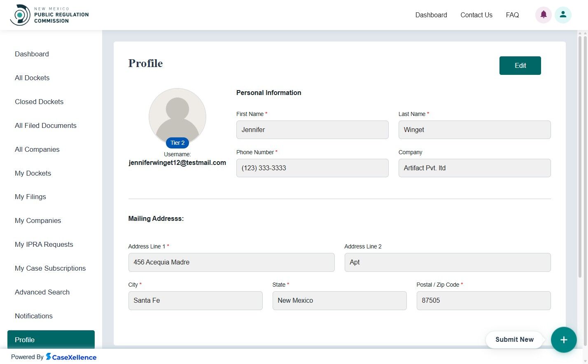The width and height of the screenshot is (588, 364).
Task: Click the Submit New button
Action: (514, 339)
